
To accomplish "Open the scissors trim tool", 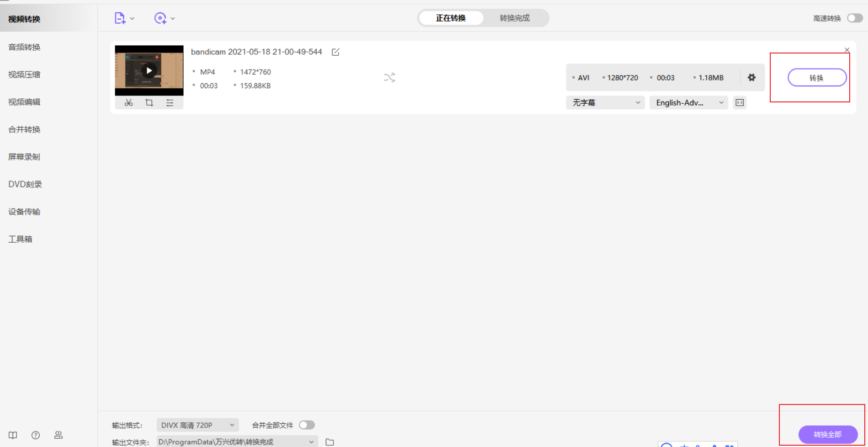I will [129, 103].
